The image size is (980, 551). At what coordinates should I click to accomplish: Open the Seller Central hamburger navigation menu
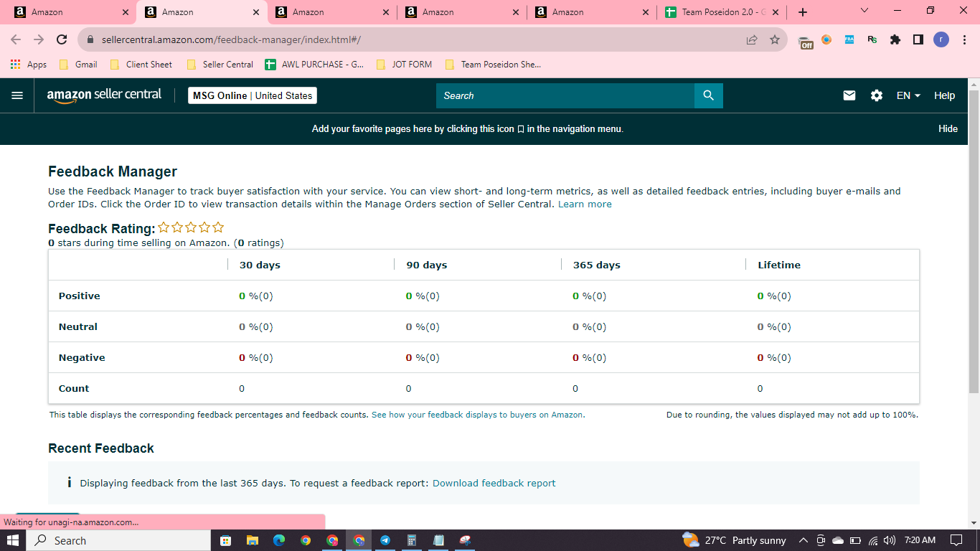coord(17,95)
